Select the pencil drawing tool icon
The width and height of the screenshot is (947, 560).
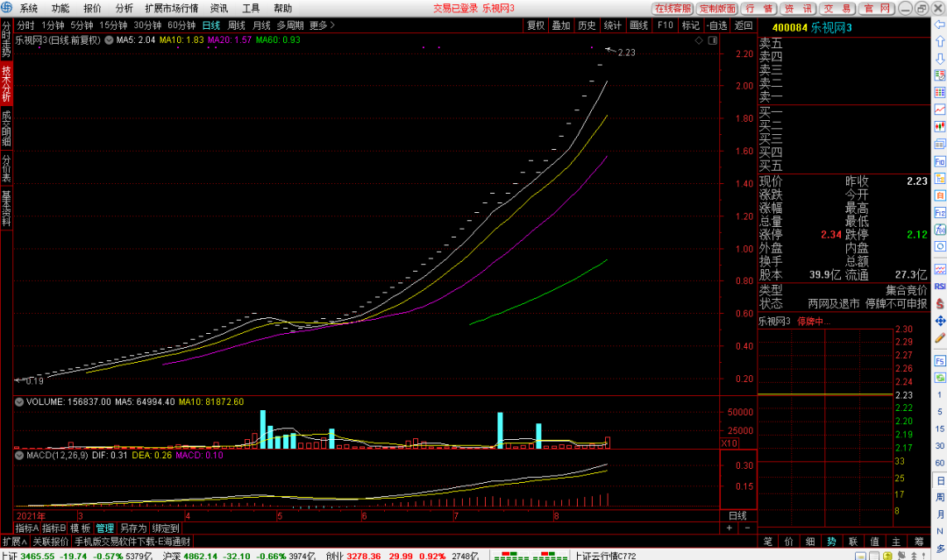point(939,337)
